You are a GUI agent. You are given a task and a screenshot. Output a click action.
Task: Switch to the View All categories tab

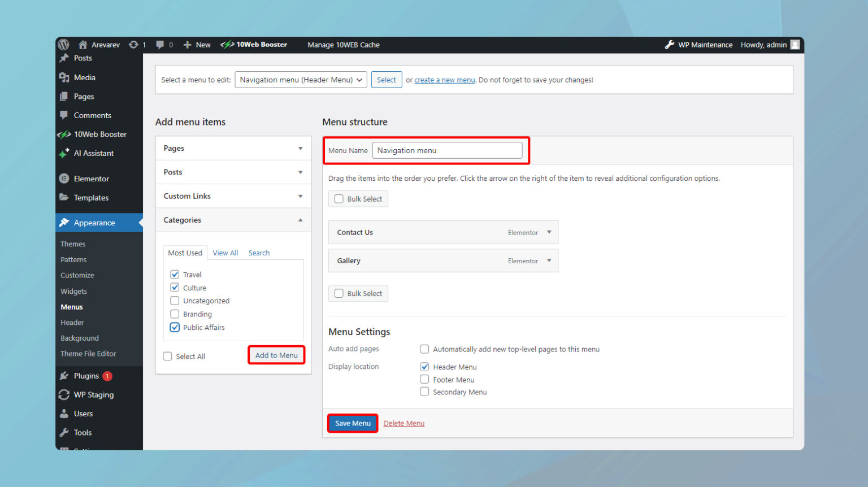point(225,253)
